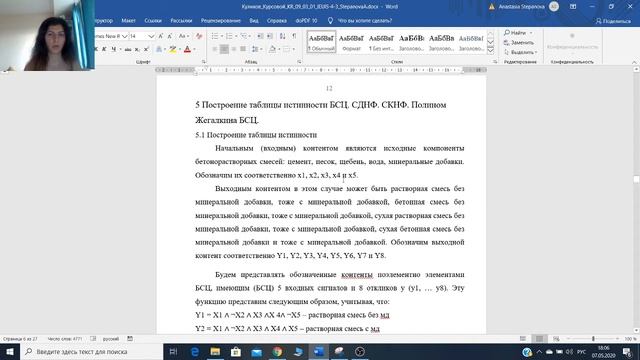Apply red font color
Viewport: 640px width, 360px height.
coord(187,49)
